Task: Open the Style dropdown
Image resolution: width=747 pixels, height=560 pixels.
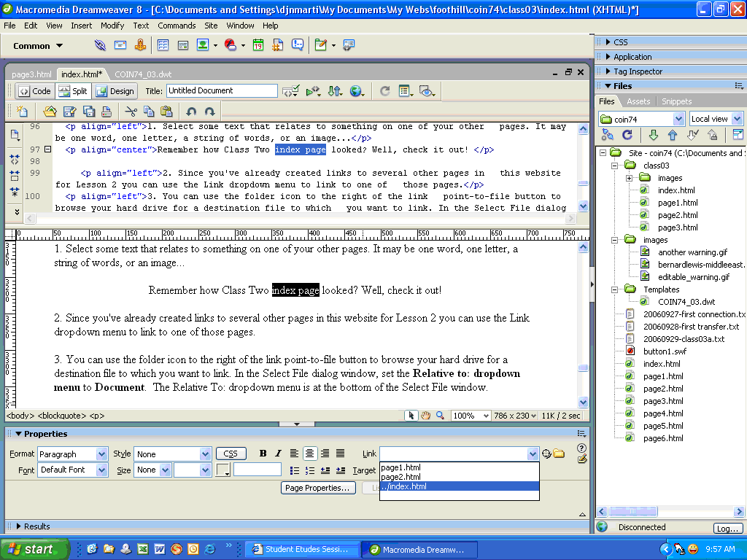Action: coord(205,454)
